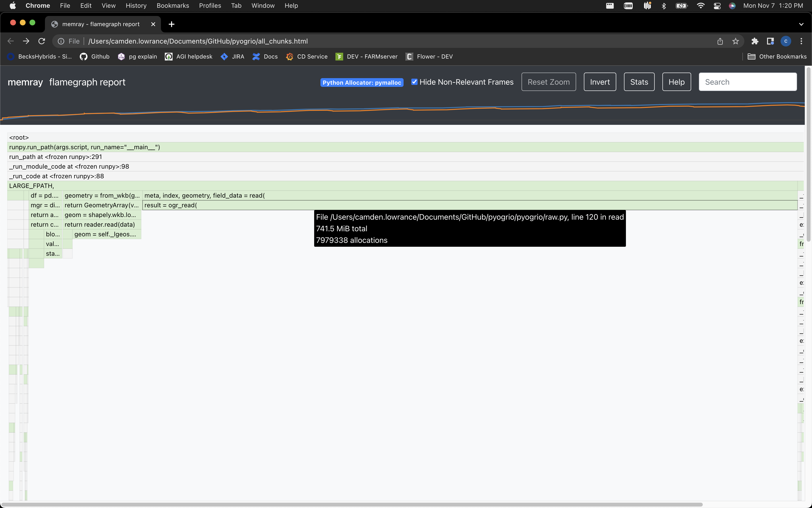This screenshot has width=812, height=508.
Task: Click the horizontal page scrollbar
Action: click(351, 504)
